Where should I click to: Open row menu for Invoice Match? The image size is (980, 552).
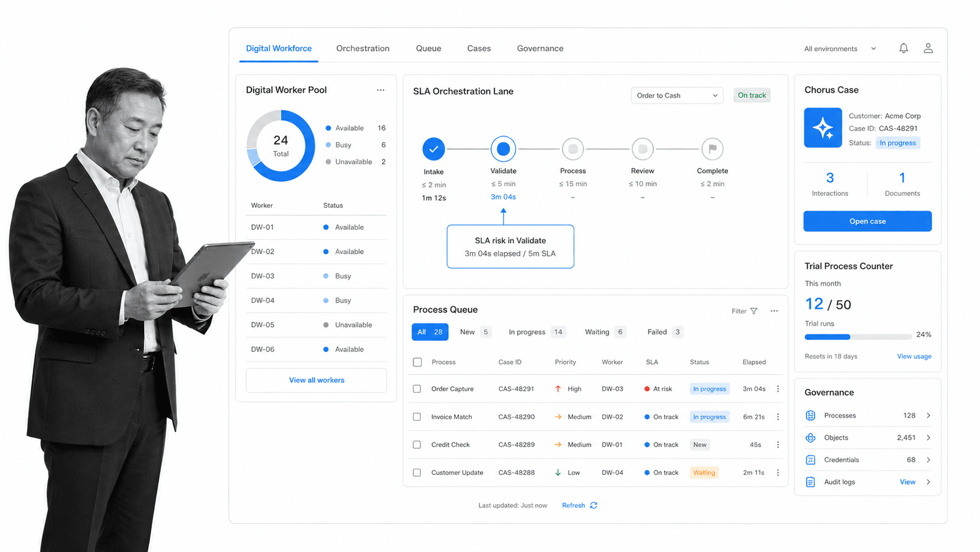(x=778, y=417)
